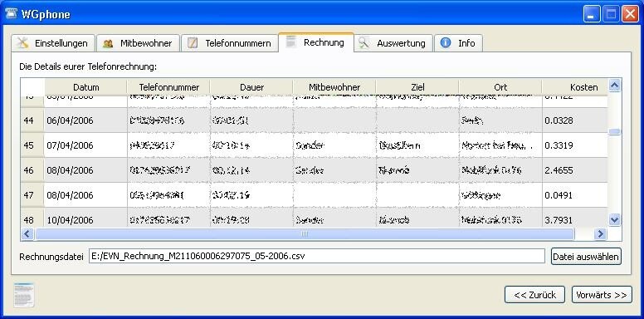This screenshot has height=319, width=644.
Task: Click the vertical scrollbar thumb
Action: pos(614,132)
